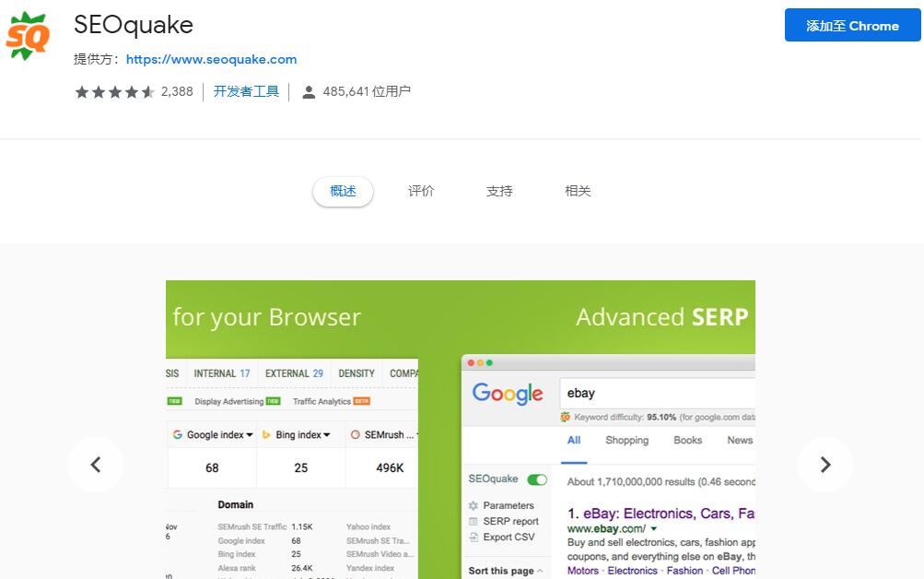This screenshot has height=579, width=924.
Task: Go to previous screenshot with left arrow
Action: (x=96, y=465)
